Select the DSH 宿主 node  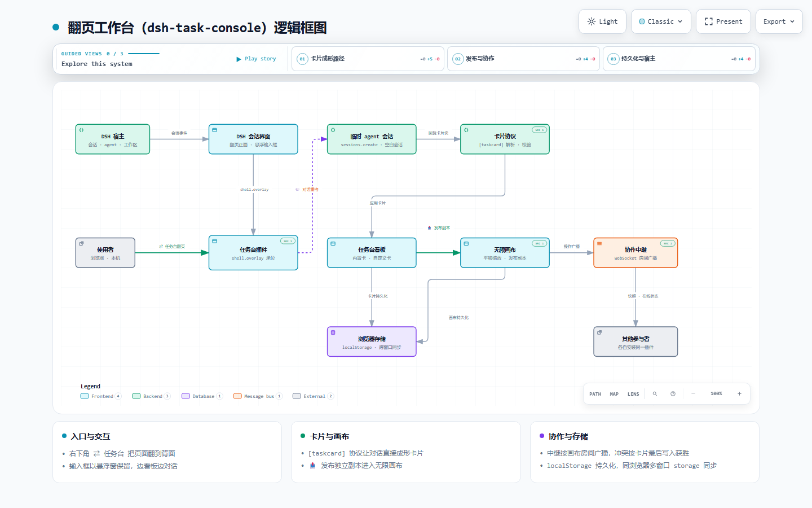point(113,139)
